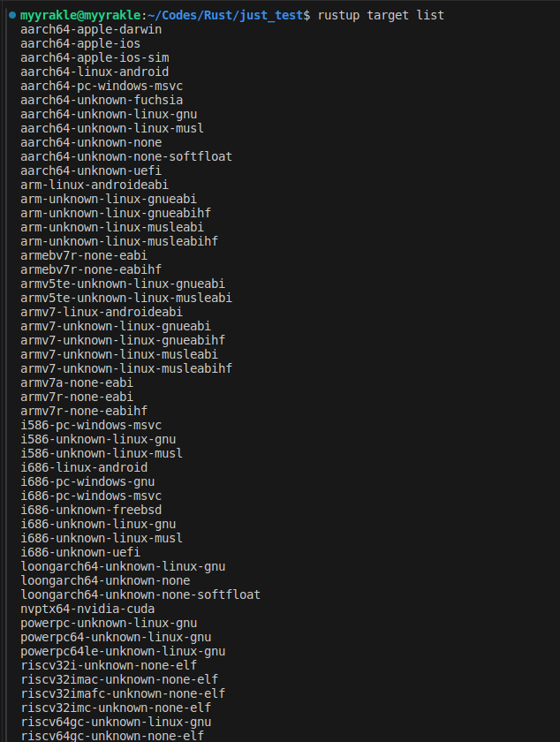Image resolution: width=560 pixels, height=742 pixels.
Task: Click the rustup target list command text
Action: click(381, 16)
